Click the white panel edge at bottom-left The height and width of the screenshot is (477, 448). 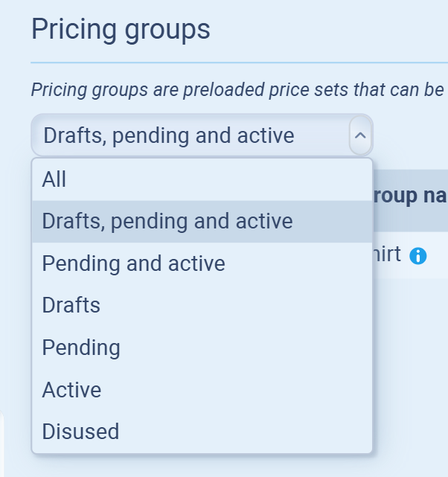point(2,446)
